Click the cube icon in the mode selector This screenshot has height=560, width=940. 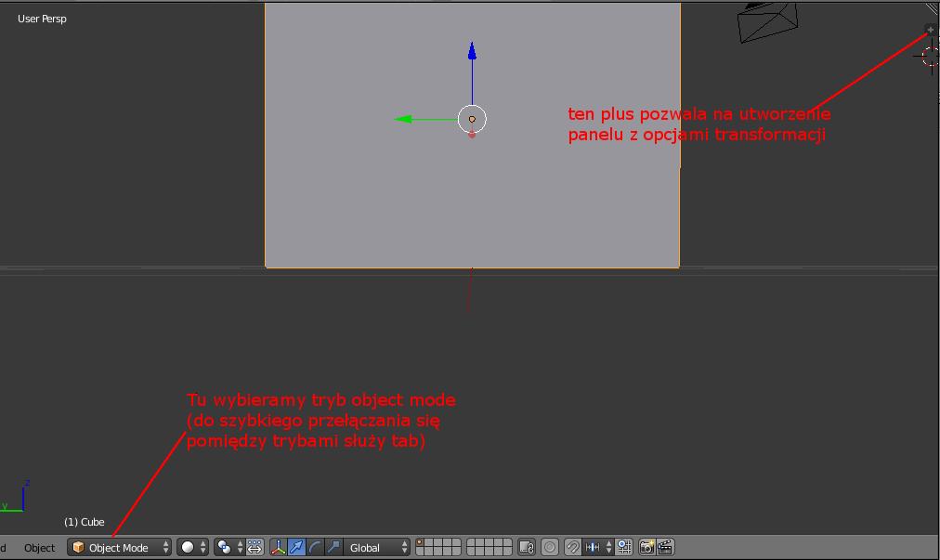[78, 547]
